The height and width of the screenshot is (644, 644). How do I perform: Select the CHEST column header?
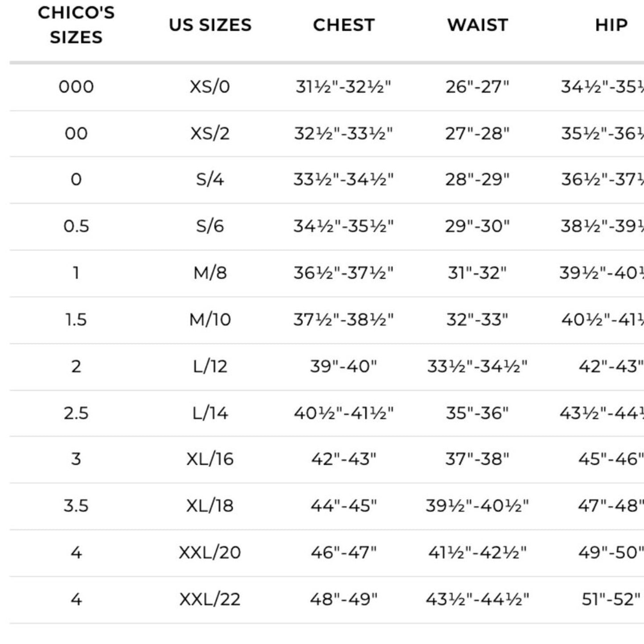tap(344, 25)
